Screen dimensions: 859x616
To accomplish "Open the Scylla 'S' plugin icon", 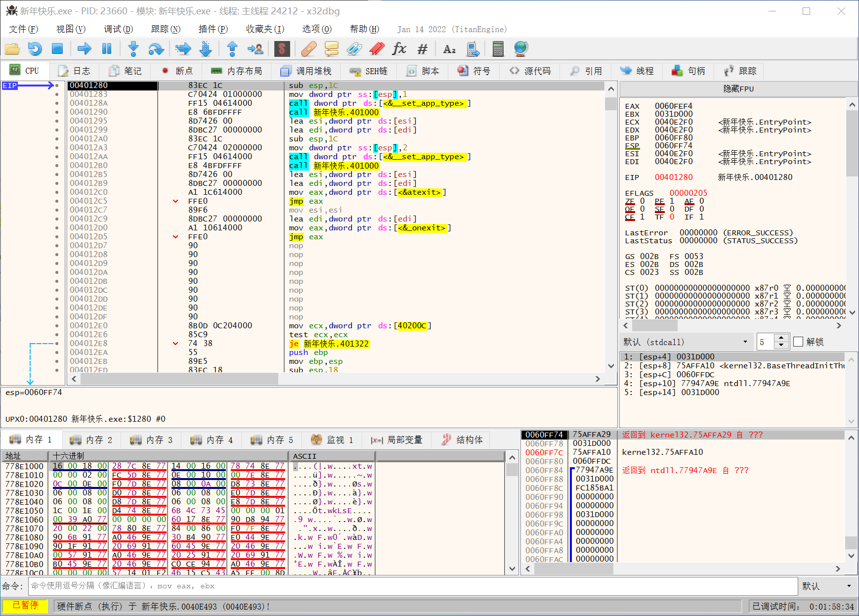I will tap(282, 49).
